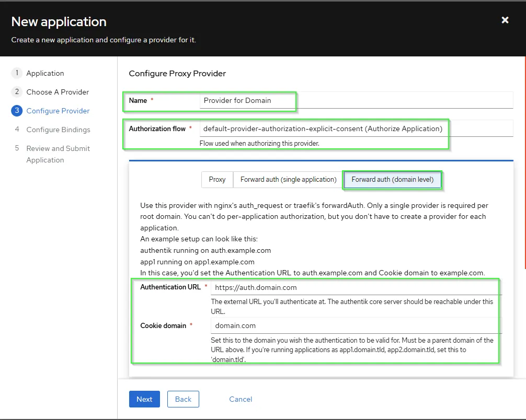Click step 5 Review and Submit circle
The height and width of the screenshot is (420, 526).
click(17, 148)
